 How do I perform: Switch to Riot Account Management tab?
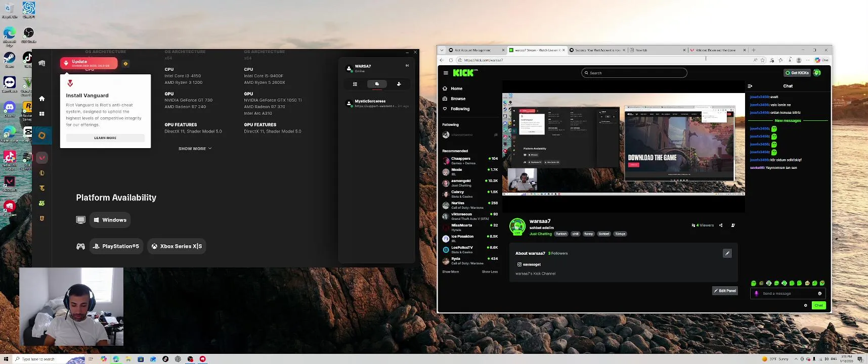click(476, 50)
